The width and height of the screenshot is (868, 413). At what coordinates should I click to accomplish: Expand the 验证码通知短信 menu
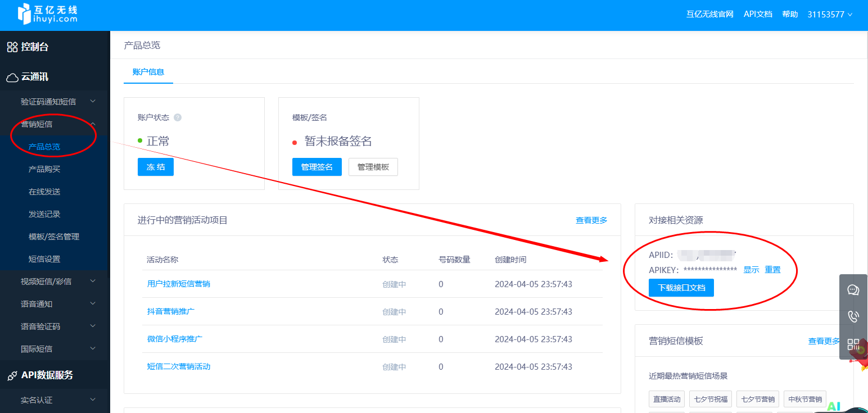click(55, 102)
